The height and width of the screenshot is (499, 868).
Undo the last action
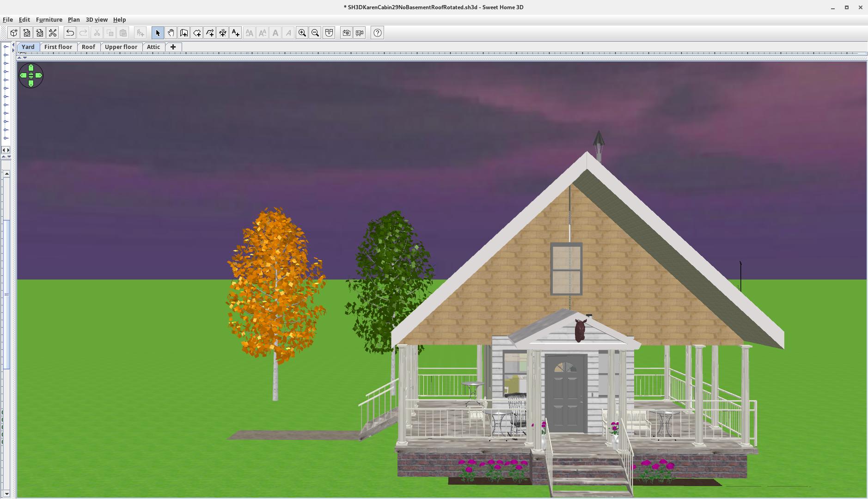coord(70,33)
